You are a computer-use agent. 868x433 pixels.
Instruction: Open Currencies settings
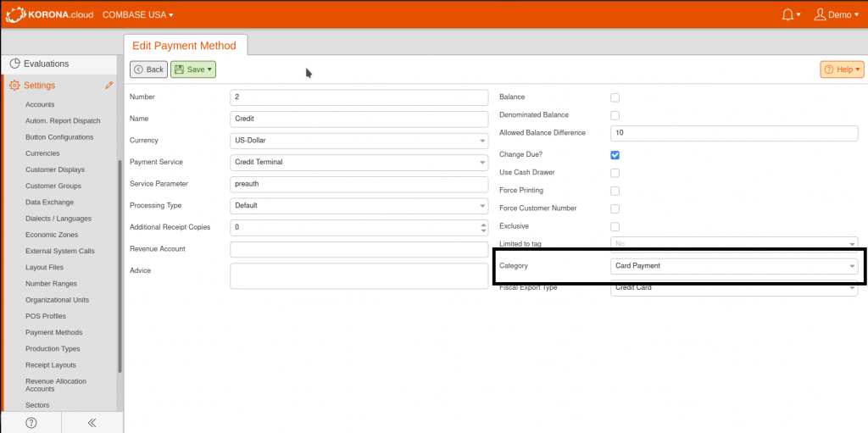click(42, 153)
